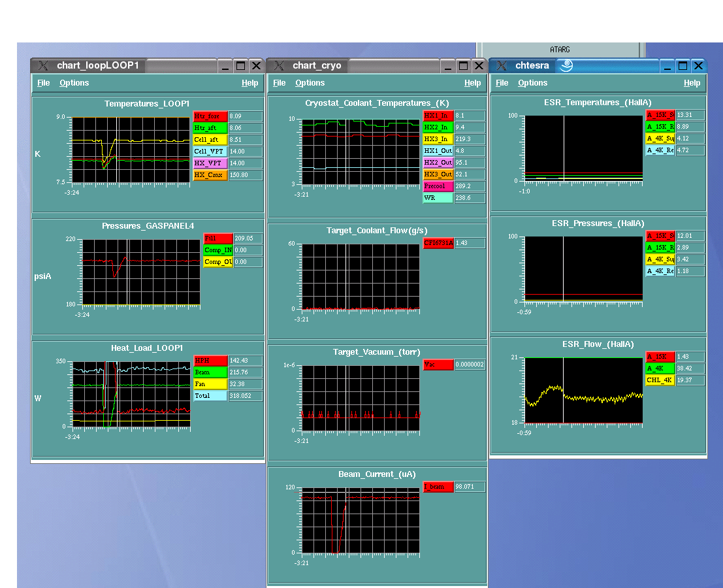This screenshot has width=723, height=588.
Task: Click the Pressures_GASPANEL4 chart title
Action: tap(148, 226)
